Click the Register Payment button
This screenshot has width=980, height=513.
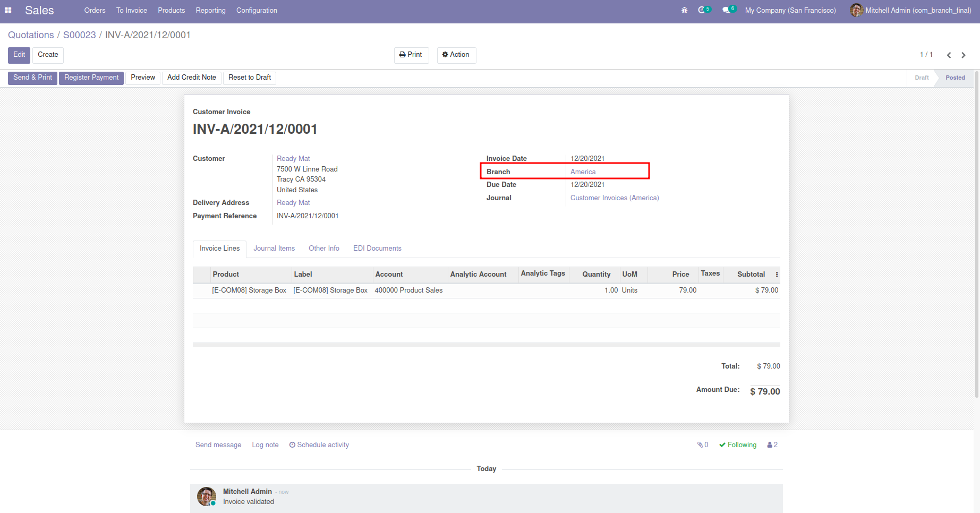(x=91, y=78)
